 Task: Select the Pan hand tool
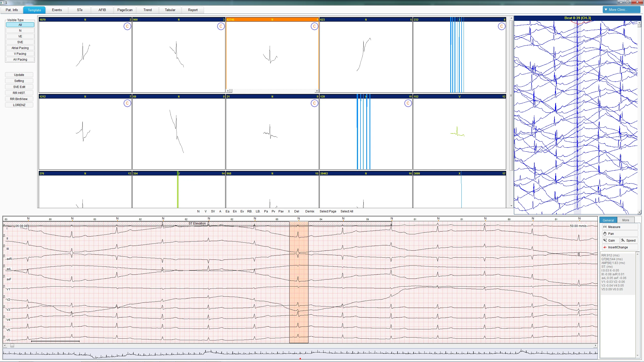tap(620, 234)
